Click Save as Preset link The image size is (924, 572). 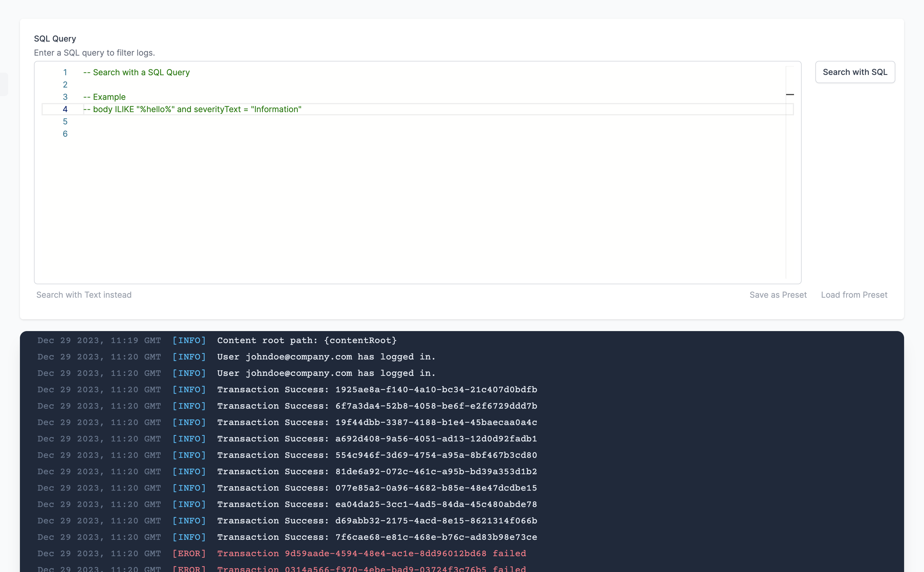tap(778, 295)
